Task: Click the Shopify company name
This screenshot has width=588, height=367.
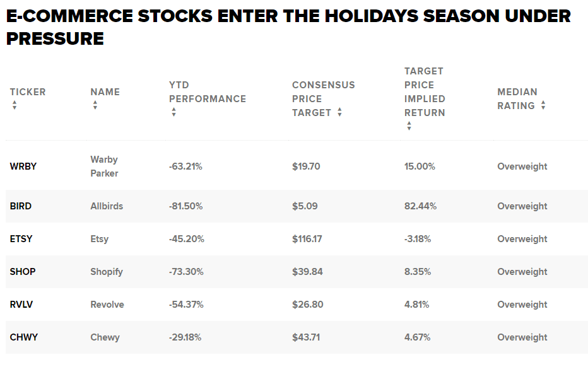Action: (x=107, y=272)
